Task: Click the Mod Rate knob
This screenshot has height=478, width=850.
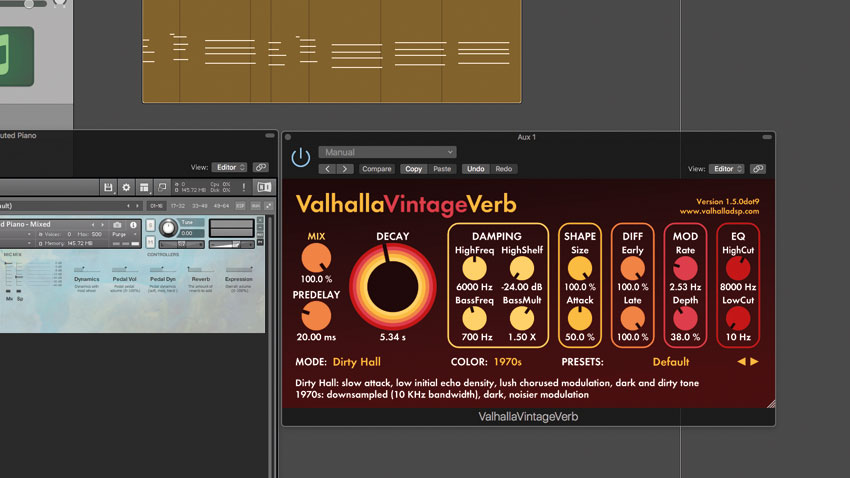Action: pyautogui.click(x=685, y=269)
